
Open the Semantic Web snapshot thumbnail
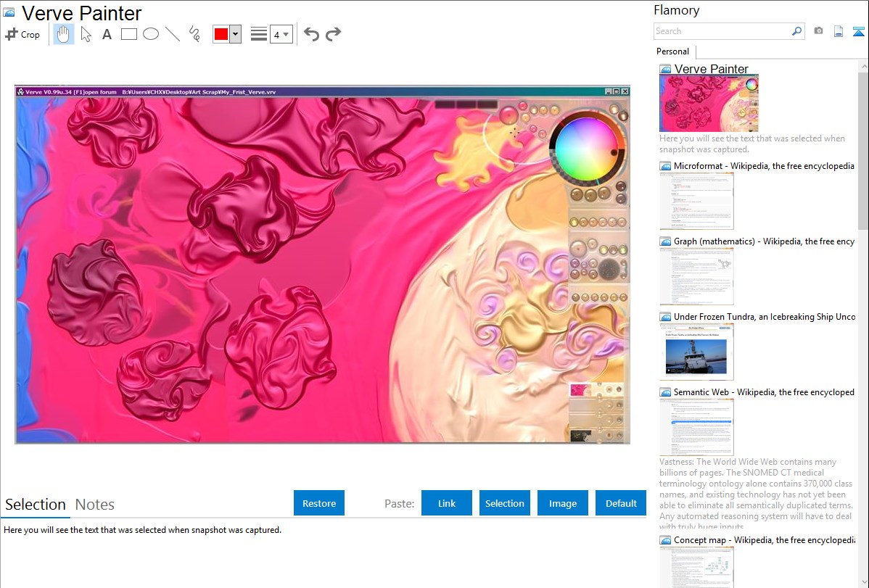(x=696, y=427)
